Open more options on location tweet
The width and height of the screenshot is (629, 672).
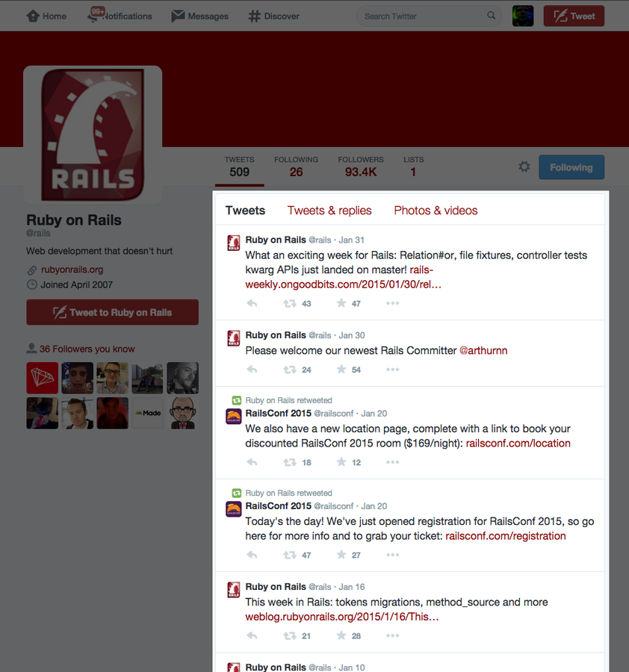[x=393, y=462]
